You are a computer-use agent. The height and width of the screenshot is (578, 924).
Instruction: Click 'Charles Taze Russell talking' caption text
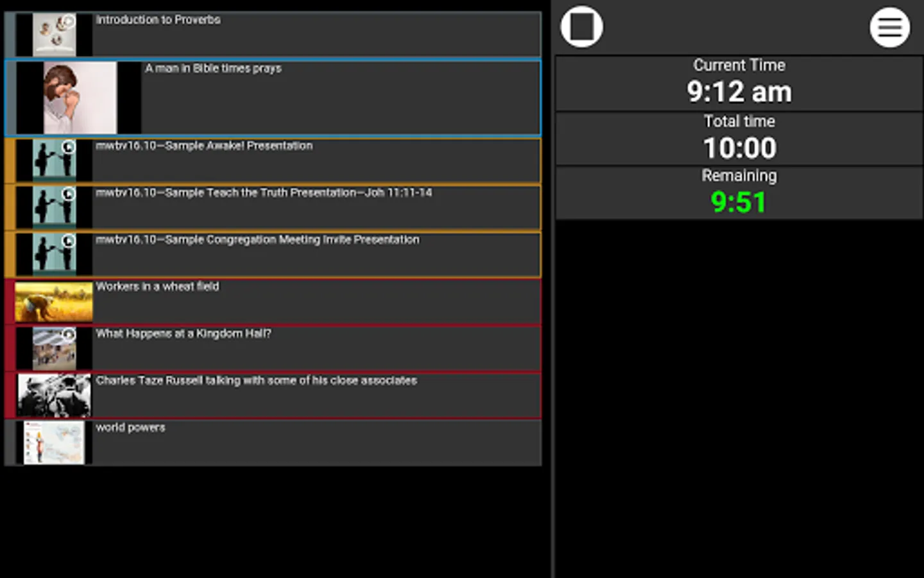[x=257, y=380]
